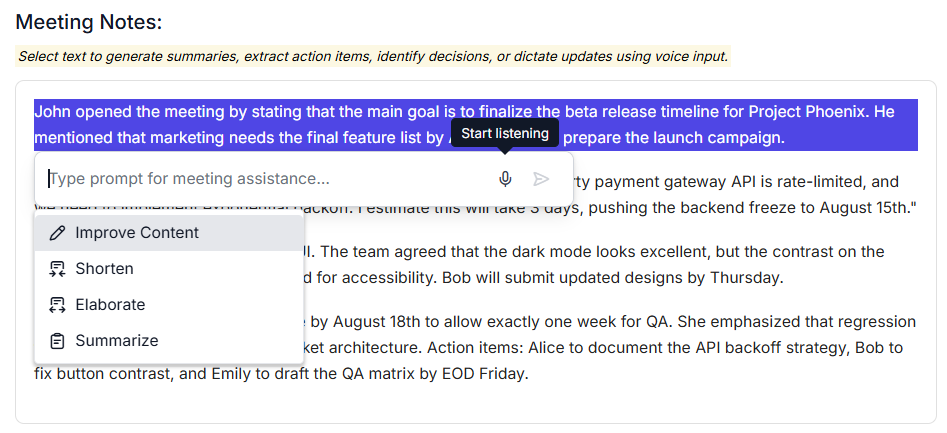Click the compress icon beside Shorten
Image resolution: width=947 pixels, height=433 pixels.
pos(57,269)
